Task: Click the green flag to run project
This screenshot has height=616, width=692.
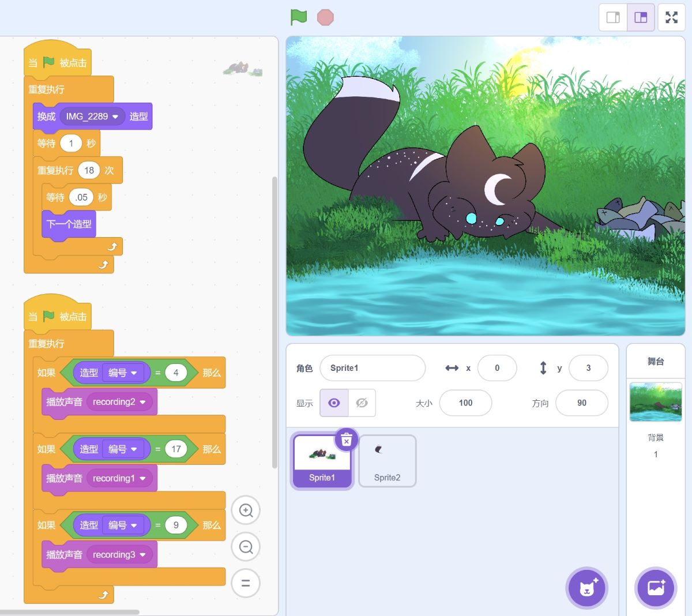Action: 299,17
